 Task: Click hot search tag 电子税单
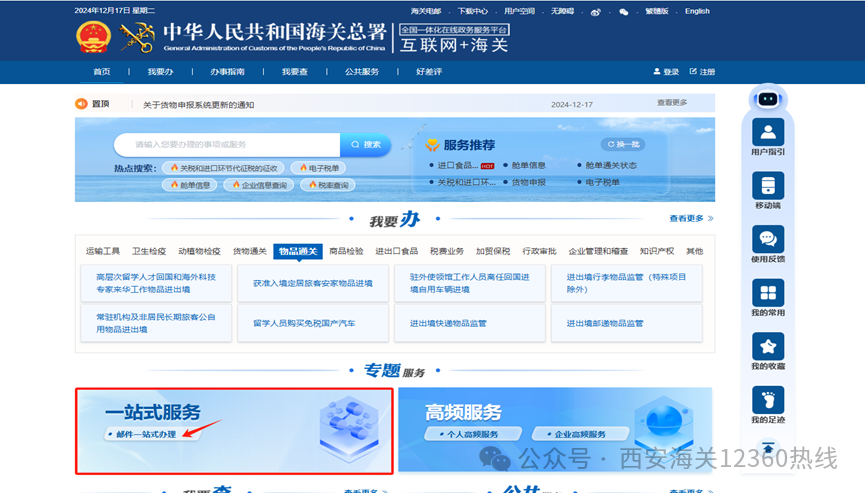pos(319,168)
